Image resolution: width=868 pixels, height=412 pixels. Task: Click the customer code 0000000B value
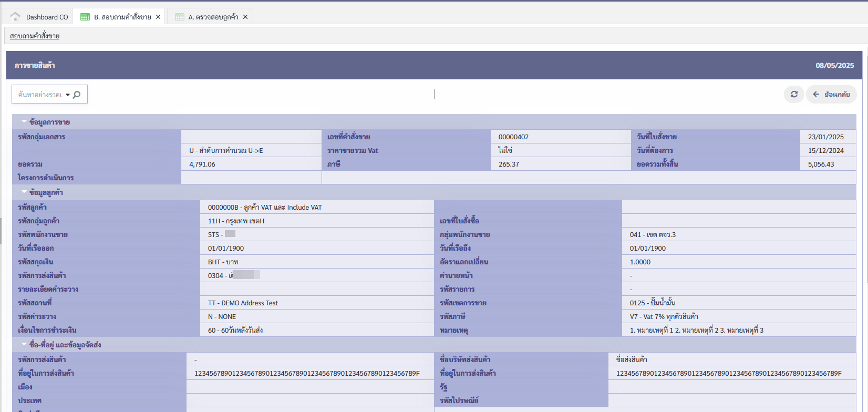(x=265, y=207)
